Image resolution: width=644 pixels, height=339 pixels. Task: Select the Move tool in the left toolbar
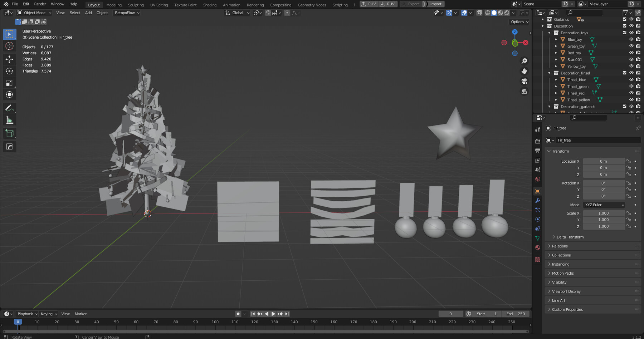(x=9, y=58)
